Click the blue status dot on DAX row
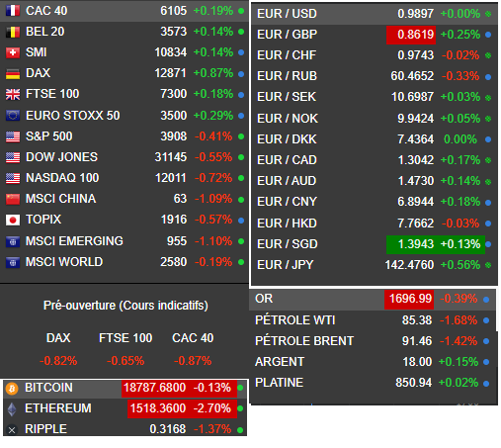The height and width of the screenshot is (448, 501). [241, 74]
